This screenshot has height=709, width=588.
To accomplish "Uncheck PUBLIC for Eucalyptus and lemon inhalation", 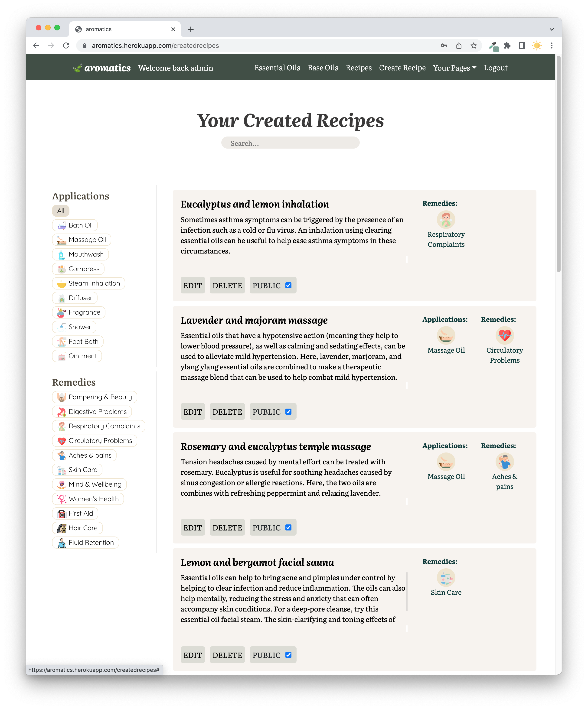I will (288, 285).
